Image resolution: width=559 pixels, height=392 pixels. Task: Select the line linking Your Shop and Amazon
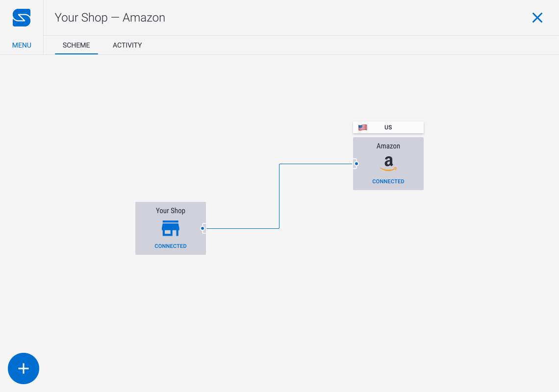279,196
